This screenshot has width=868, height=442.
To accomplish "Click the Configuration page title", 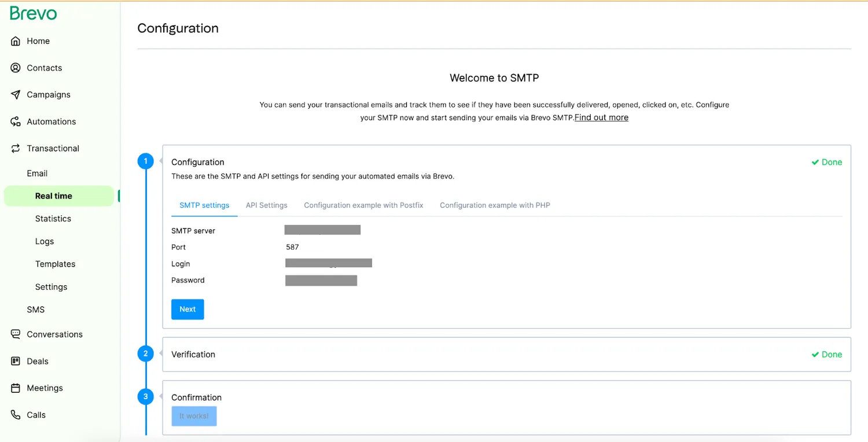I will (178, 28).
